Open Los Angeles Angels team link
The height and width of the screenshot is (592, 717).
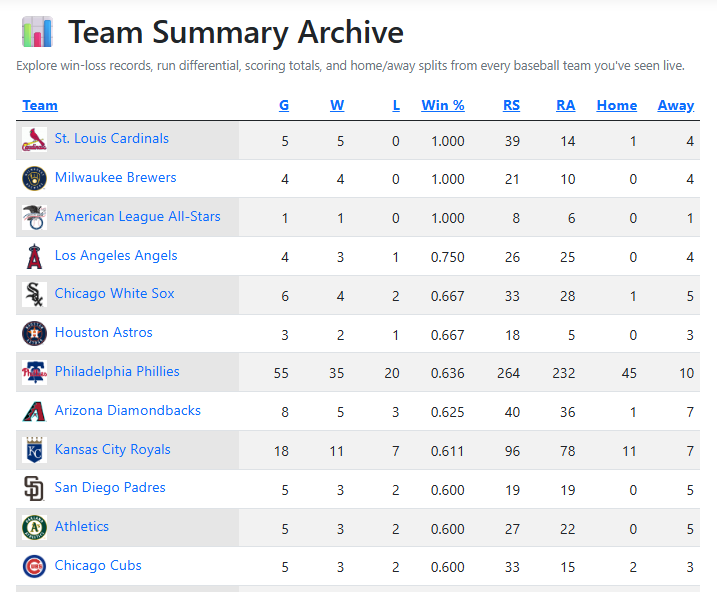tap(116, 255)
